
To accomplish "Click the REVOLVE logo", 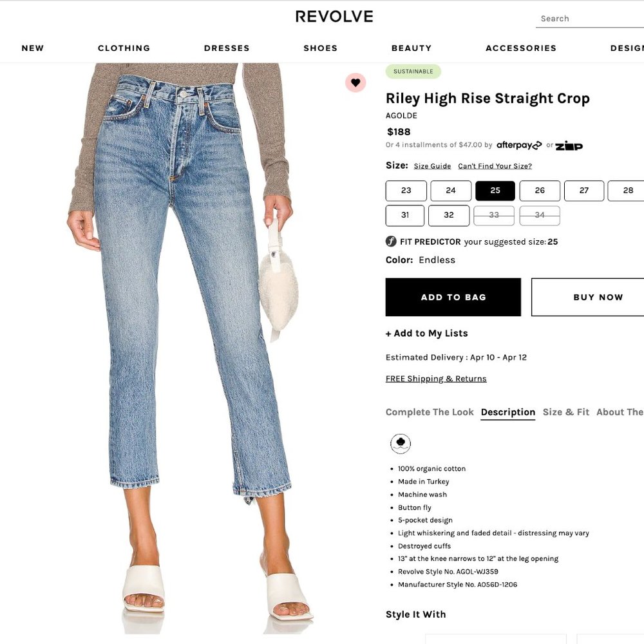I will (334, 17).
